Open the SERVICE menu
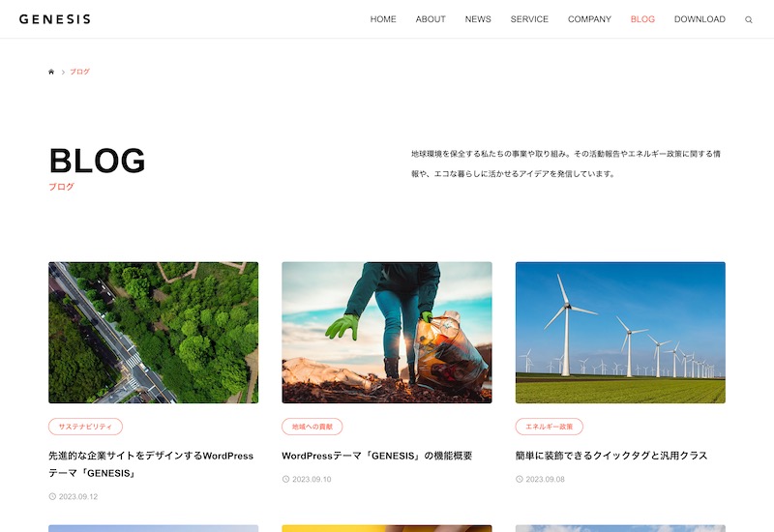Screen dimensions: 774x532 (x=529, y=19)
